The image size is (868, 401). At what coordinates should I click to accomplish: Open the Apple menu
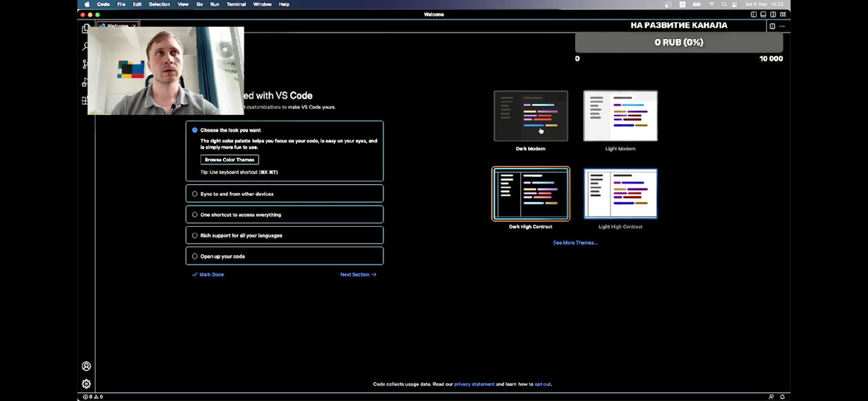tap(87, 4)
